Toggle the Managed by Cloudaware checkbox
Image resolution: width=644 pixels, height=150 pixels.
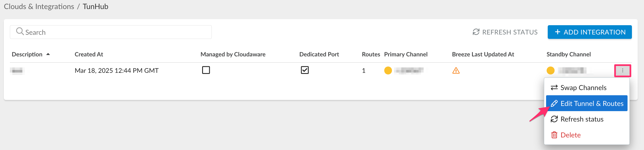click(x=206, y=70)
